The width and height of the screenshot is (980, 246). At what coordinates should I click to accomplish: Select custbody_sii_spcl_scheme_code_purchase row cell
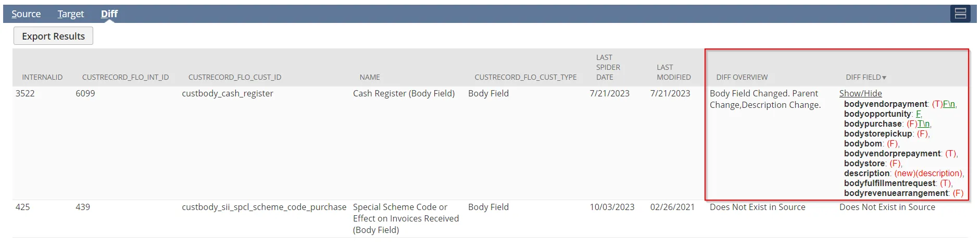(x=264, y=207)
